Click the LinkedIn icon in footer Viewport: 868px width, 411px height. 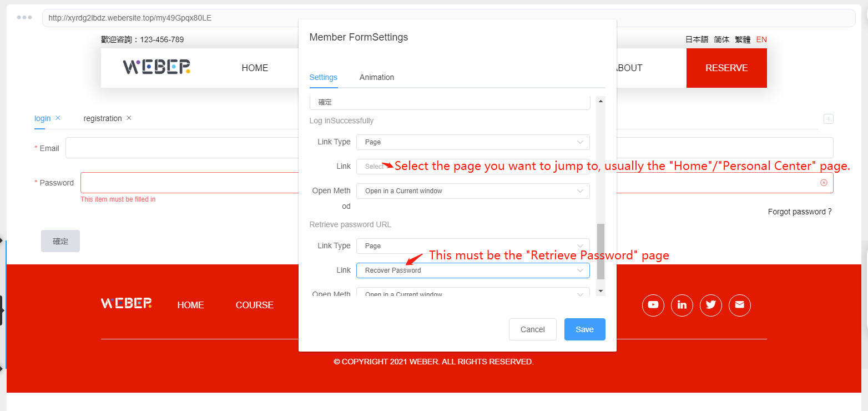click(682, 305)
